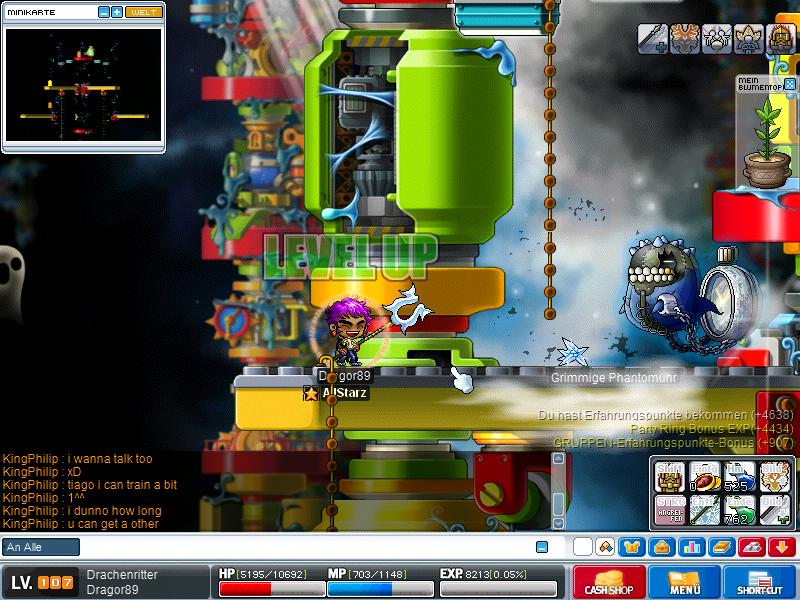This screenshot has width=800, height=600.
Task: Use the blue potion quickslot with 525
Action: 740,475
